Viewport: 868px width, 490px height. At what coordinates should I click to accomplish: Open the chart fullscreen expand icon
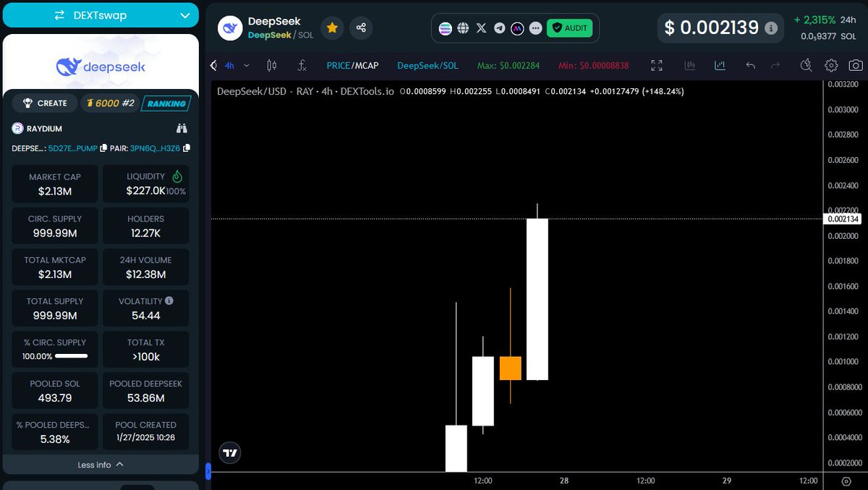(x=657, y=65)
